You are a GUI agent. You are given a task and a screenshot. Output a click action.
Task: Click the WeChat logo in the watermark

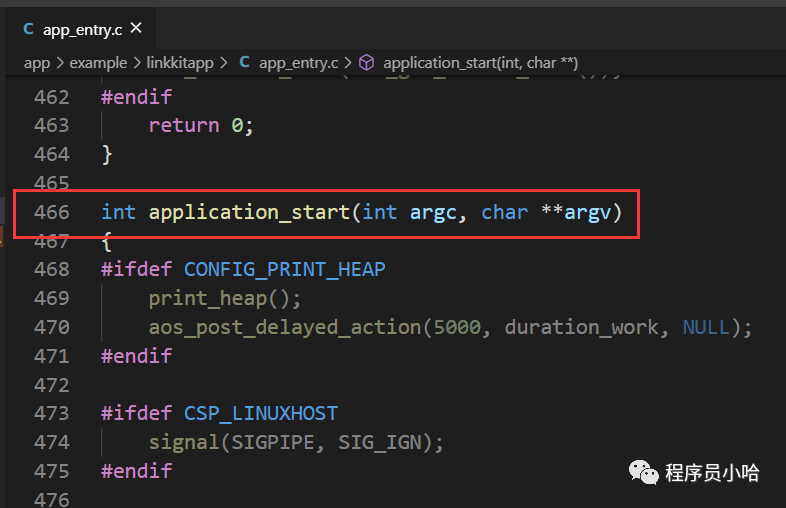(x=644, y=471)
